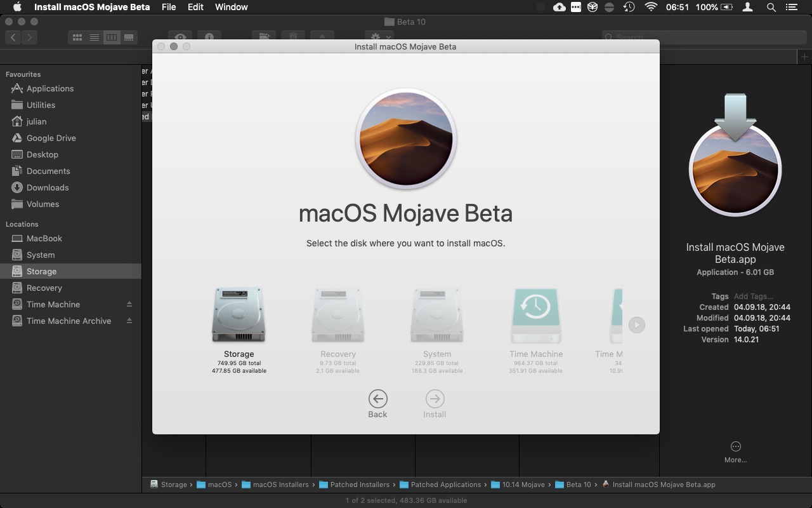
Task: Pick the Time Machine disk icon
Action: click(535, 316)
